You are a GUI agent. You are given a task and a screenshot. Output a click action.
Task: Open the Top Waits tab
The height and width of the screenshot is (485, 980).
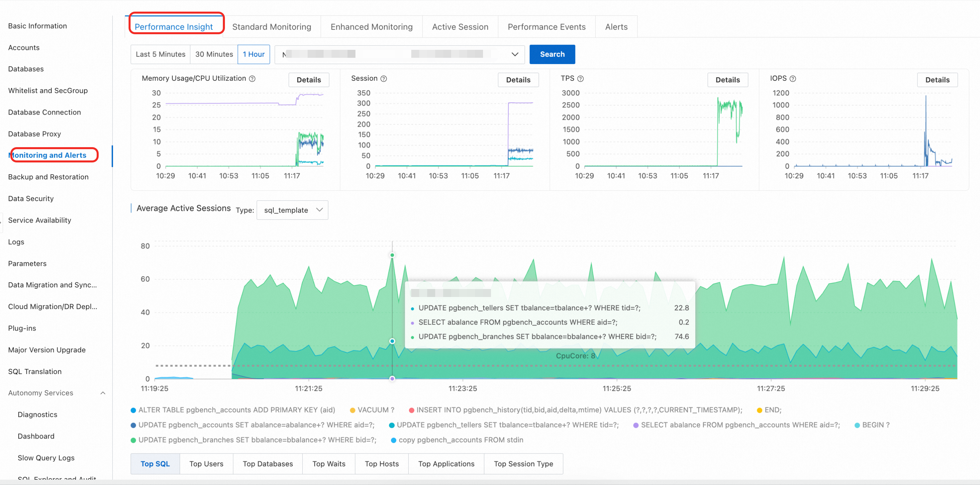(329, 464)
